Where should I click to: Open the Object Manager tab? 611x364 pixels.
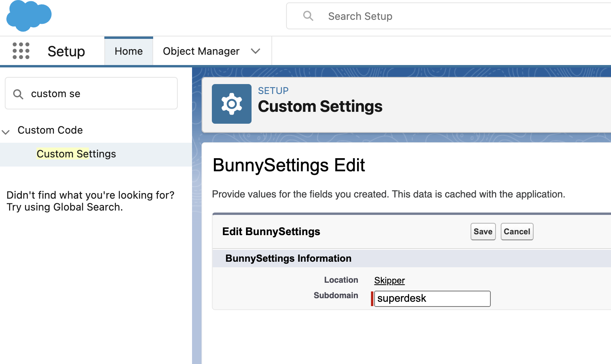click(201, 51)
